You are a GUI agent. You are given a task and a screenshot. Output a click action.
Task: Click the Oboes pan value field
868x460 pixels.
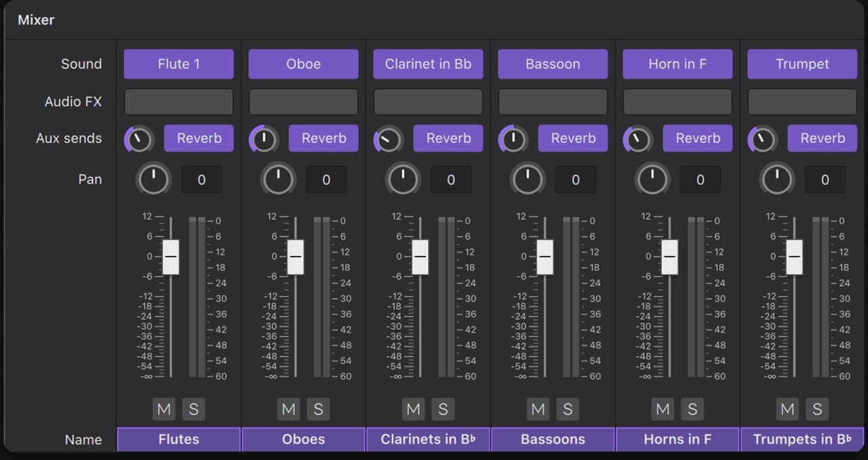[x=326, y=180]
